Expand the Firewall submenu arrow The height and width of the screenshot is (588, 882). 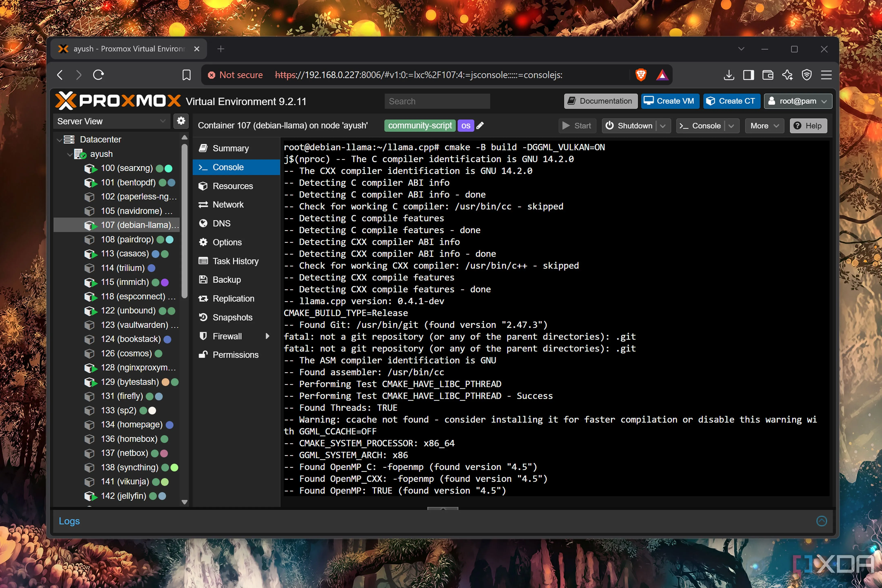[x=267, y=336]
